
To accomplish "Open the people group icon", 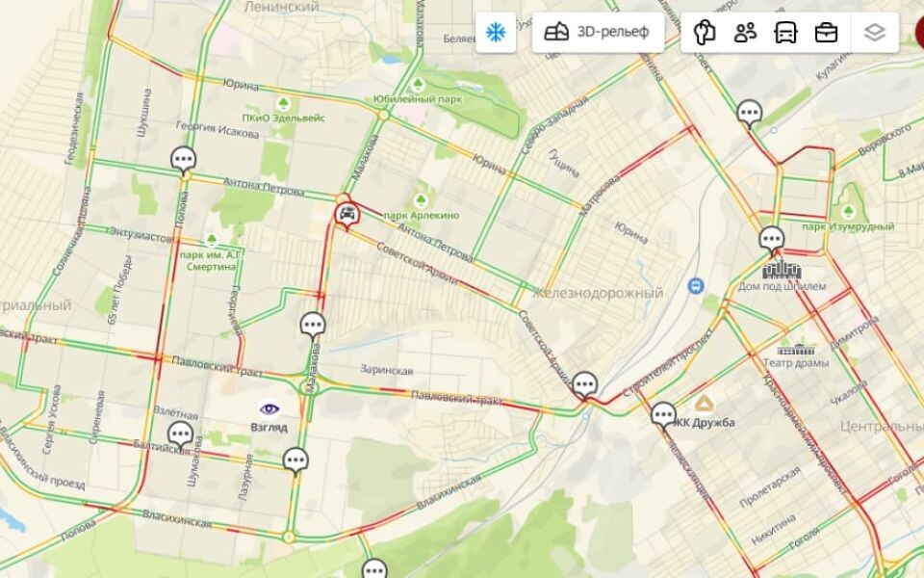I will (745, 33).
